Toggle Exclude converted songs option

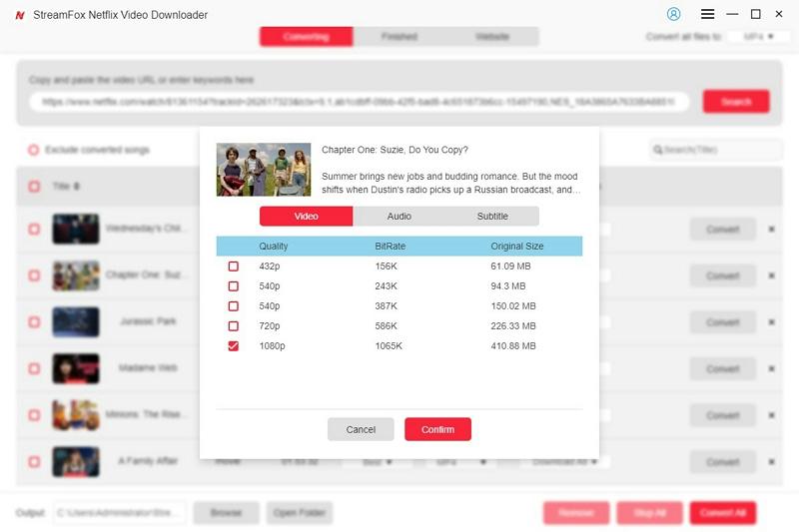click(34, 150)
